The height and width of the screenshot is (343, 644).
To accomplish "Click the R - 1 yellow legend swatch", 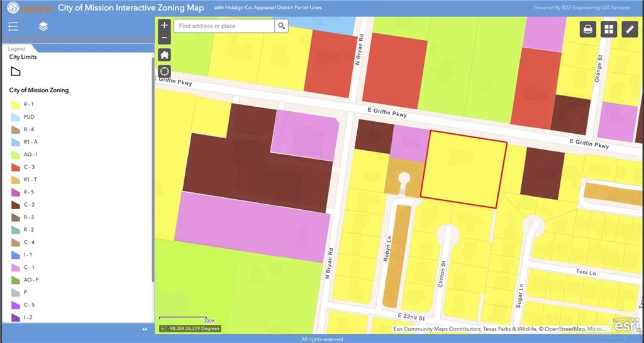I will (x=16, y=105).
